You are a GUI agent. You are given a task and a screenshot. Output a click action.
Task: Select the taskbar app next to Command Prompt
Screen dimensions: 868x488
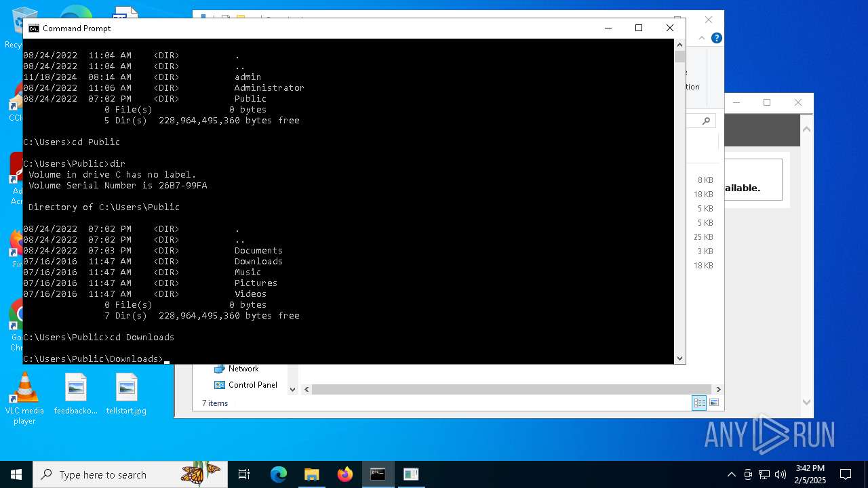[411, 474]
